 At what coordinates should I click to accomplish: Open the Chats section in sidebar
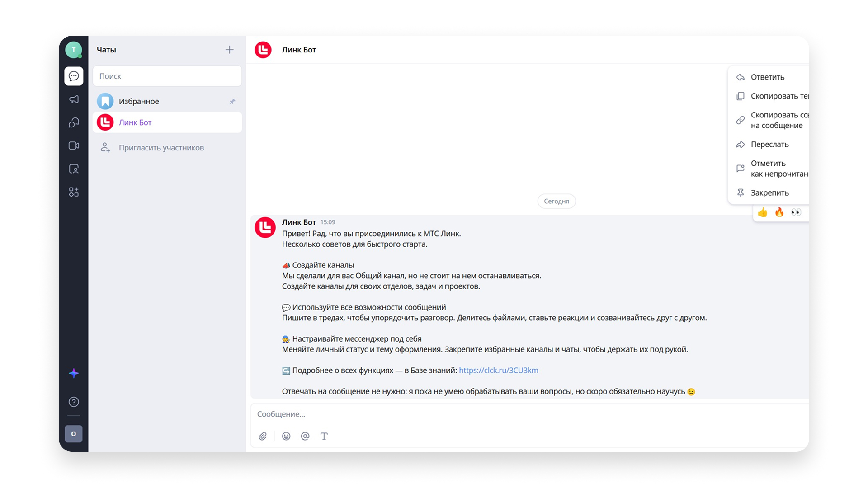74,76
